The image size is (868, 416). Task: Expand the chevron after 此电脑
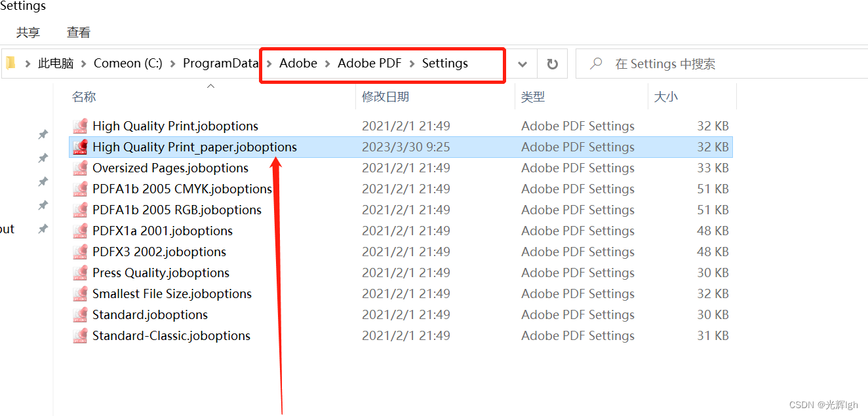pos(83,64)
